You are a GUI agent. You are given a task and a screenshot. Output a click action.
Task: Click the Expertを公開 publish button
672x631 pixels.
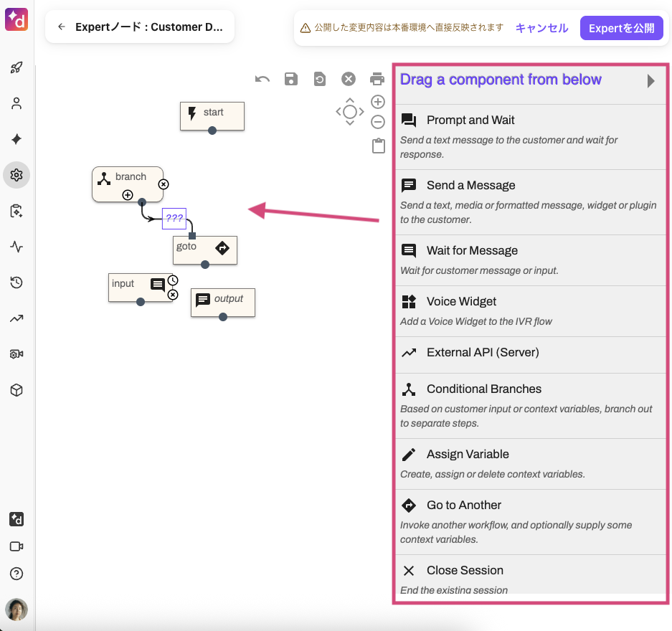(x=621, y=28)
